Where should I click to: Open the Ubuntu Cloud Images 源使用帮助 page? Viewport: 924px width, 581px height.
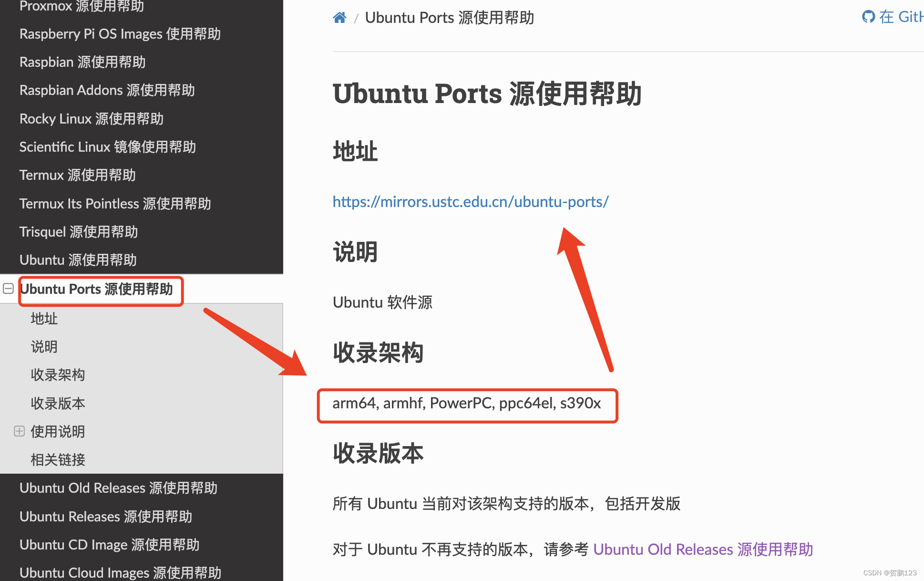coord(120,572)
